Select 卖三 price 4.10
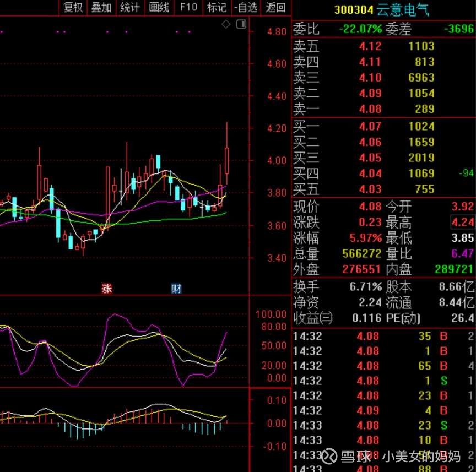Screen dimensions: 476x472 (x=370, y=78)
